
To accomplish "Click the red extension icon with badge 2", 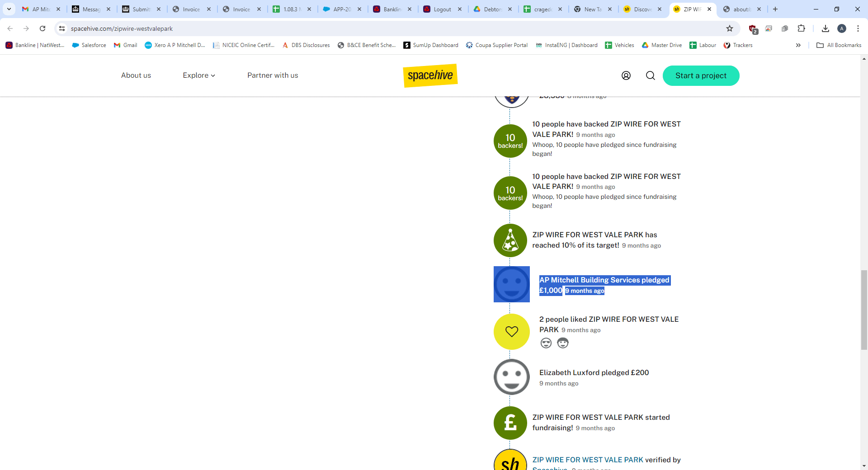I will (x=753, y=29).
